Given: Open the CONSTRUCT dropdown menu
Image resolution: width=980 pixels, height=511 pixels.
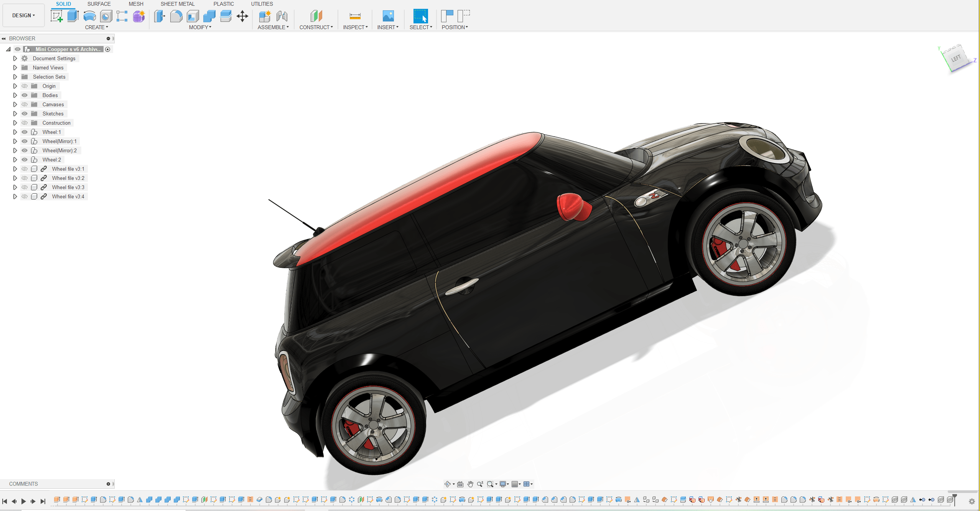Looking at the screenshot, I should click(x=316, y=27).
